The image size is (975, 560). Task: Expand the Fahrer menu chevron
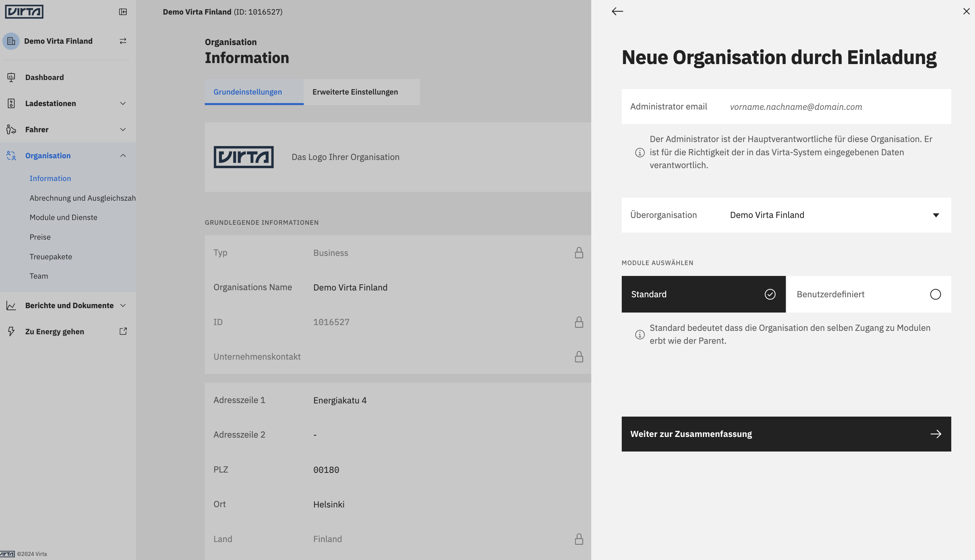(123, 129)
